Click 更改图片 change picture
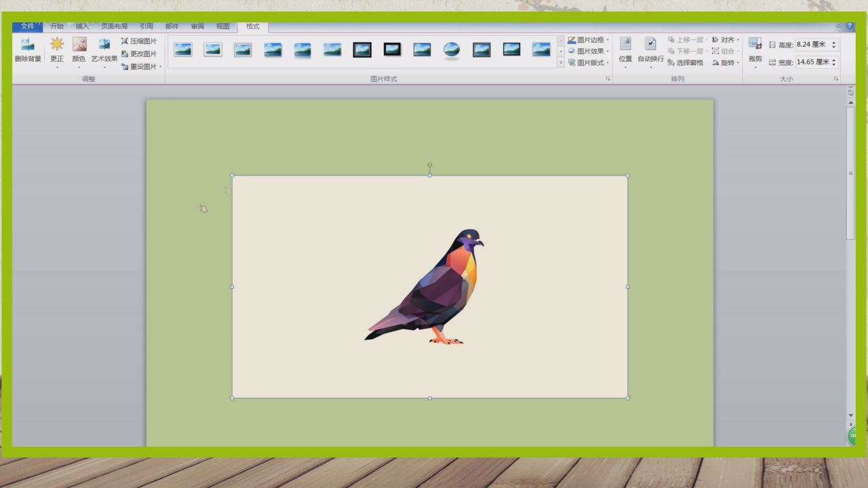Viewport: 868px width, 488px height. tap(139, 54)
